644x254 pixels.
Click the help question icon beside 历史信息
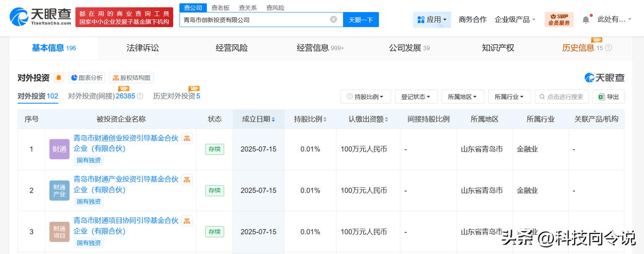pos(608,48)
